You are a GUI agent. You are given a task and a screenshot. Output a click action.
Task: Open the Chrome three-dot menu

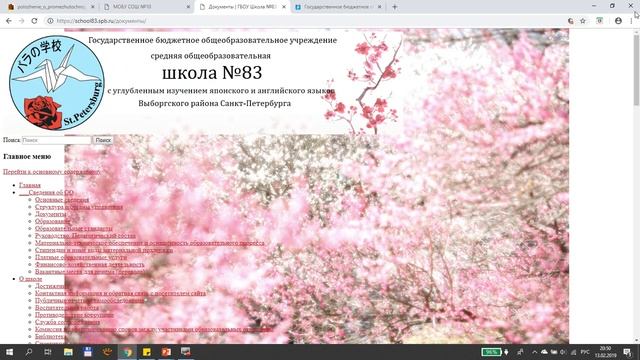coord(631,21)
